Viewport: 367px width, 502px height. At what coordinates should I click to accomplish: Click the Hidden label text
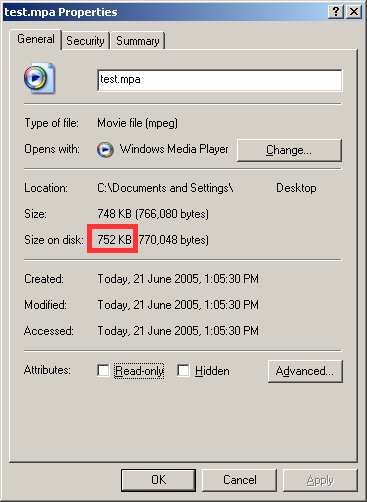(212, 371)
